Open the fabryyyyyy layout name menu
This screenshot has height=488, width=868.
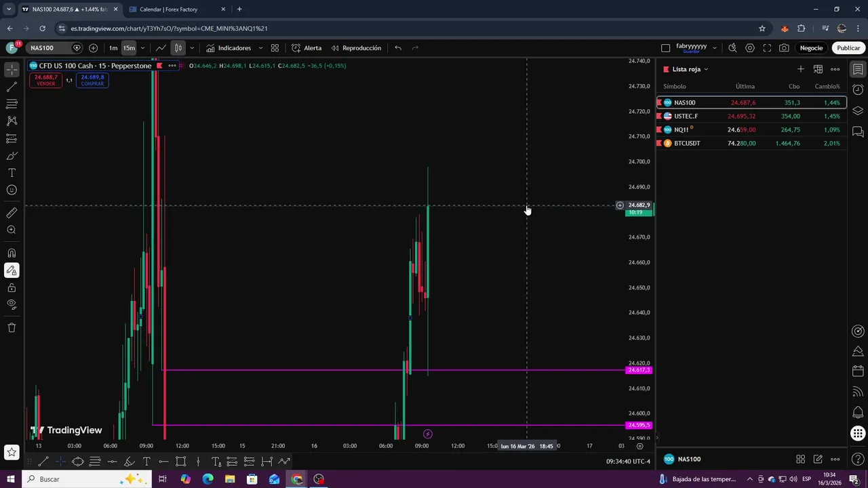pyautogui.click(x=691, y=47)
